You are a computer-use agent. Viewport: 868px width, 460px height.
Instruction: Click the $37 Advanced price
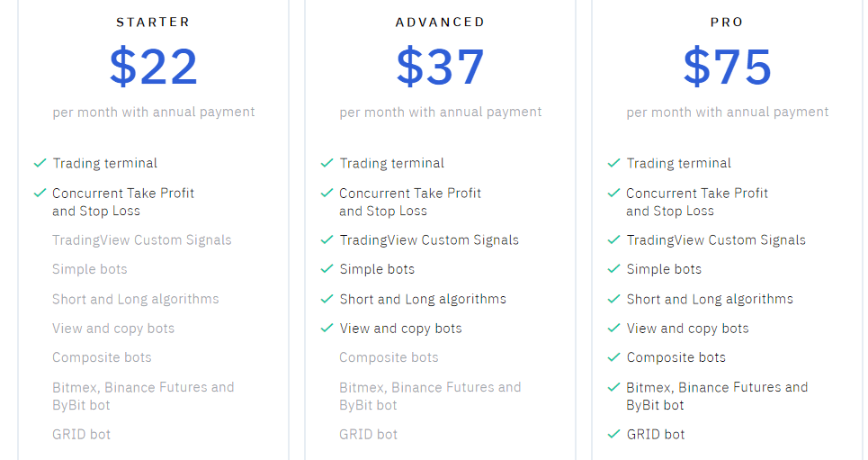[440, 67]
